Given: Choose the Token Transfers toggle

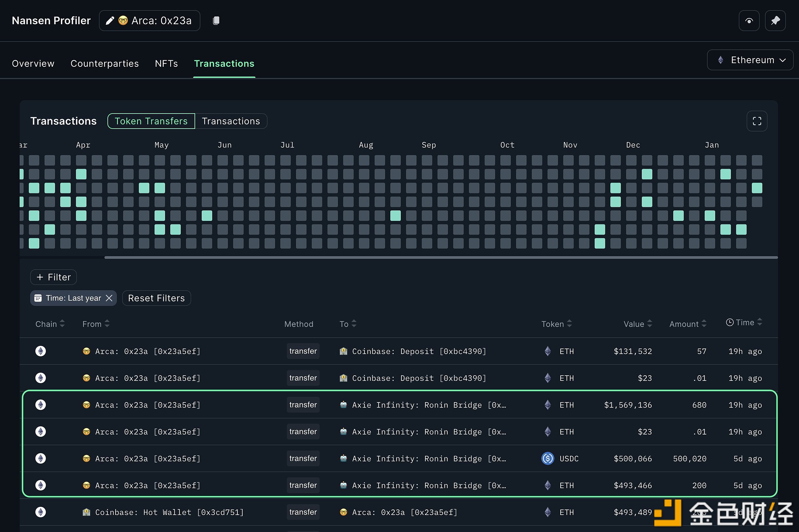Looking at the screenshot, I should [x=151, y=121].
